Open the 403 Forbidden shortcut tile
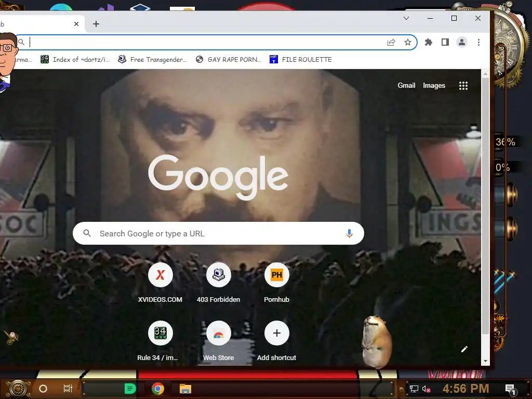This screenshot has height=399, width=532. (x=219, y=283)
